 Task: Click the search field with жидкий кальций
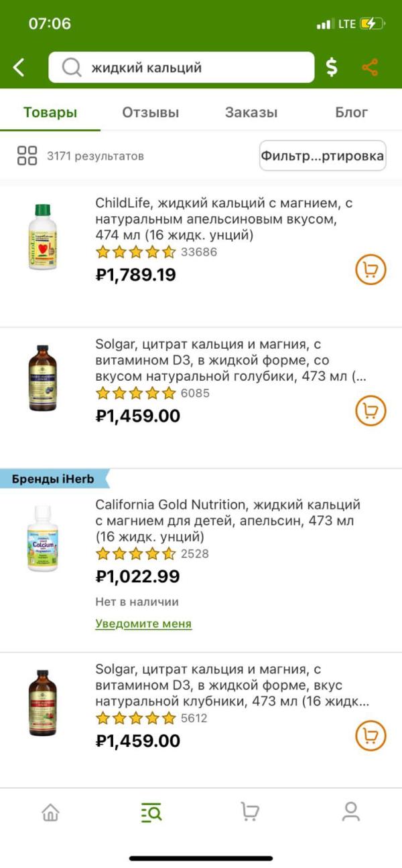tap(182, 67)
